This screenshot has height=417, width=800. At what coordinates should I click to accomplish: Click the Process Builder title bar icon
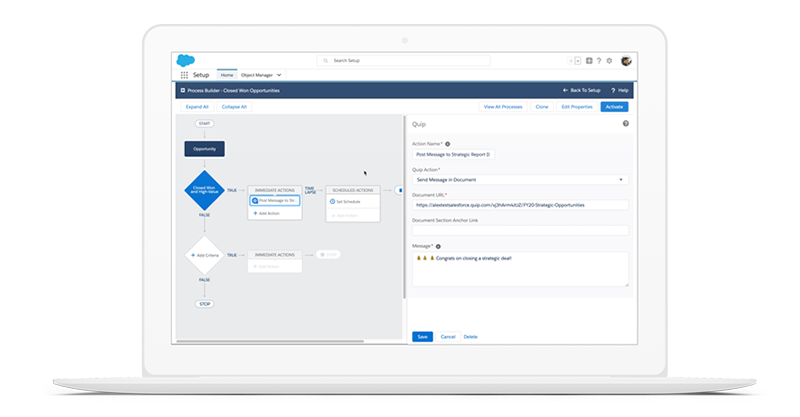point(183,90)
